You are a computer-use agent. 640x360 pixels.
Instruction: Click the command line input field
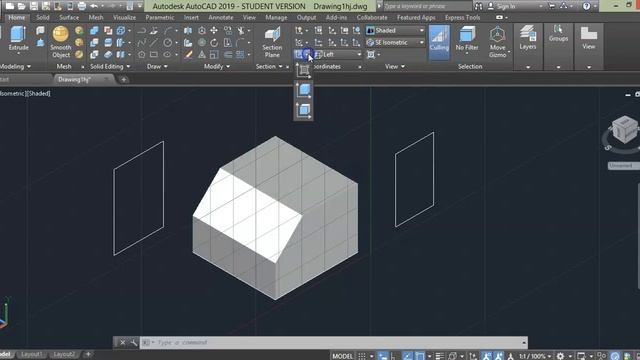pyautogui.click(x=333, y=342)
